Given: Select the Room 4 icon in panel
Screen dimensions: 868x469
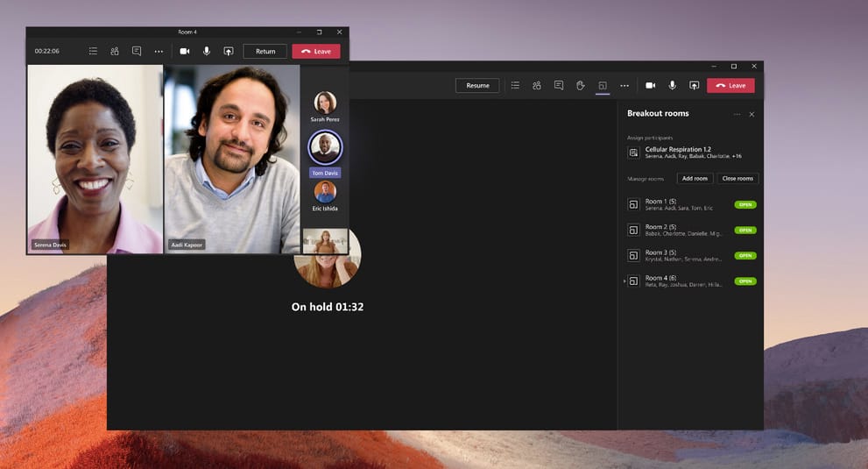Looking at the screenshot, I should click(633, 281).
